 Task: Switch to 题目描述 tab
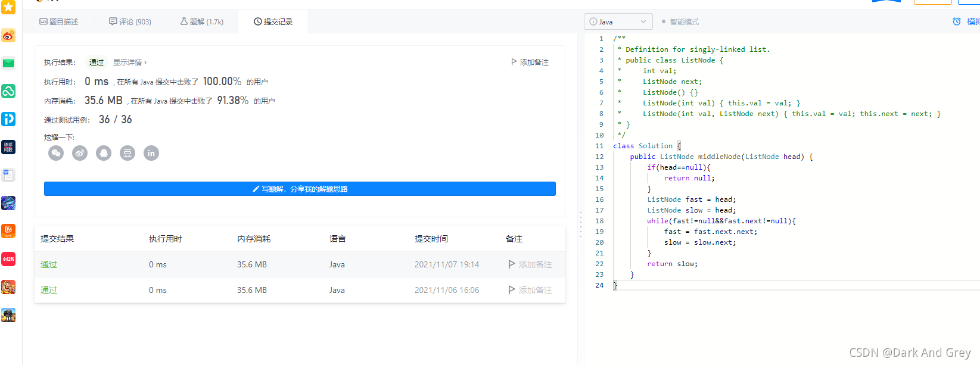coord(59,21)
